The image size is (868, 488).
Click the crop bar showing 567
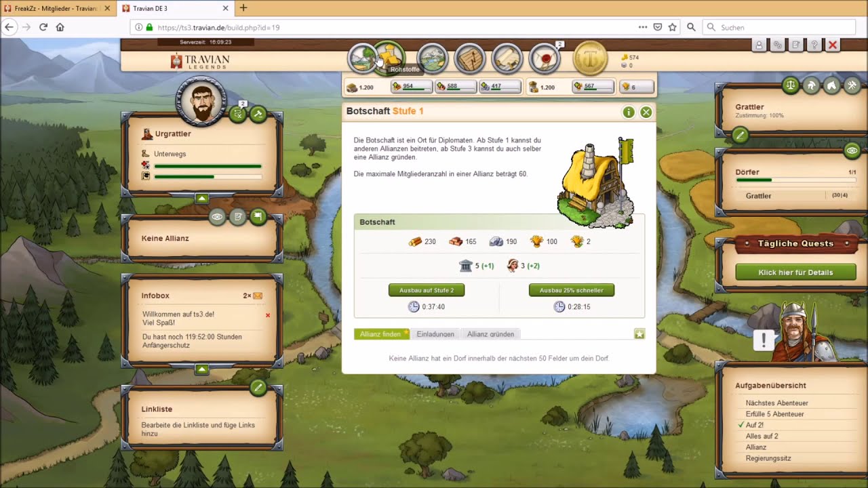(x=593, y=87)
